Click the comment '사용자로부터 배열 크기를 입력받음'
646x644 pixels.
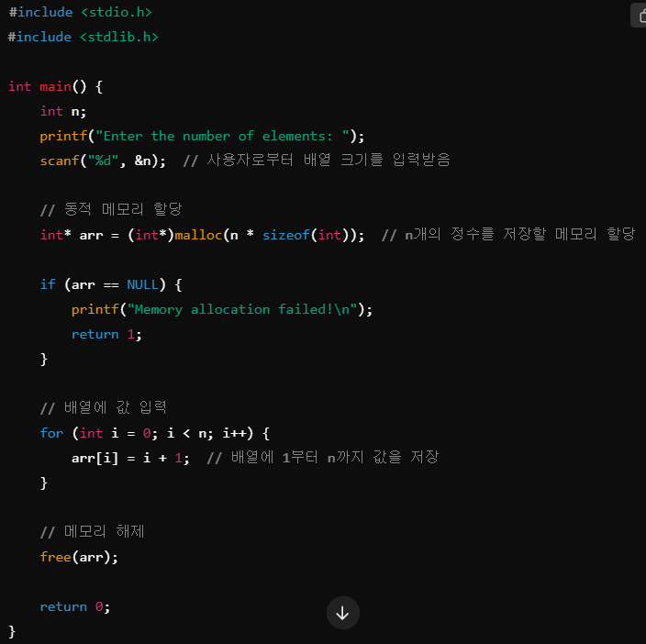tap(329, 160)
